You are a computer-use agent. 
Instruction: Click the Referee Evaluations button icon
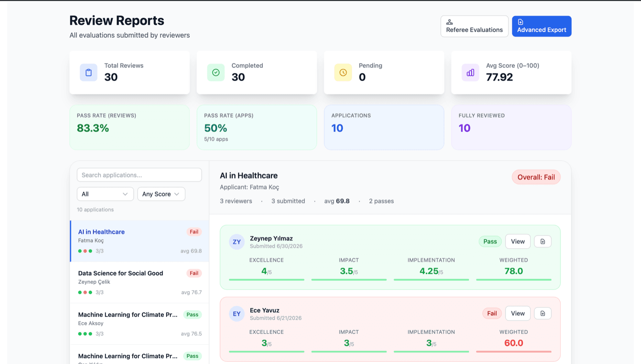coord(450,22)
